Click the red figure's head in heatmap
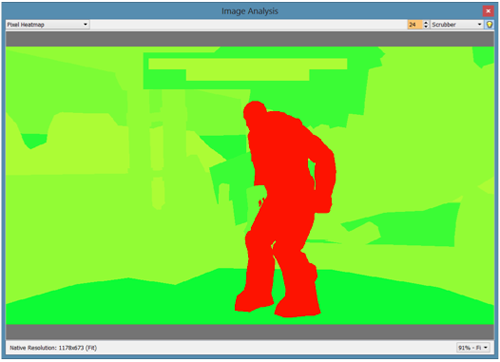This screenshot has width=500, height=362. (x=255, y=112)
